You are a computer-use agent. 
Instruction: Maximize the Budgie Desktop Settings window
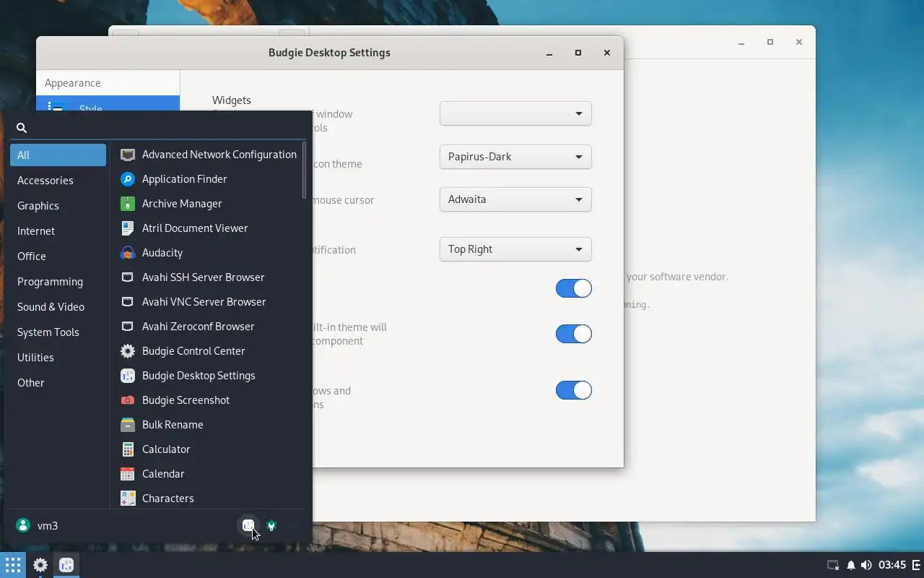click(x=578, y=53)
